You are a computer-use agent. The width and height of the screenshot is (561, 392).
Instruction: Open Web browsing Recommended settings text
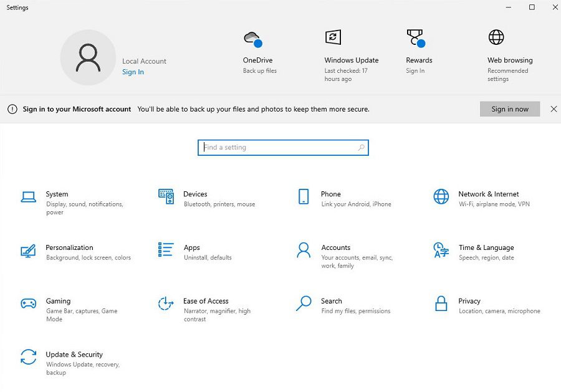pos(507,75)
